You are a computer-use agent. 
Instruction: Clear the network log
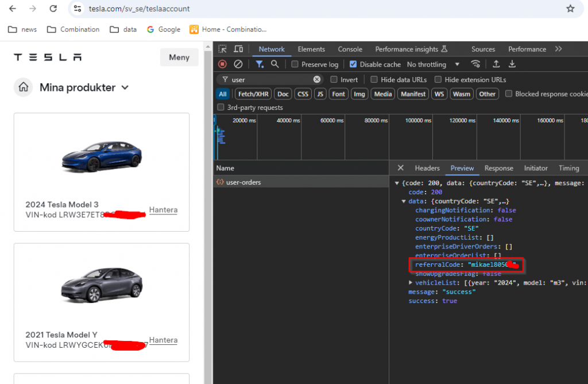pyautogui.click(x=238, y=64)
